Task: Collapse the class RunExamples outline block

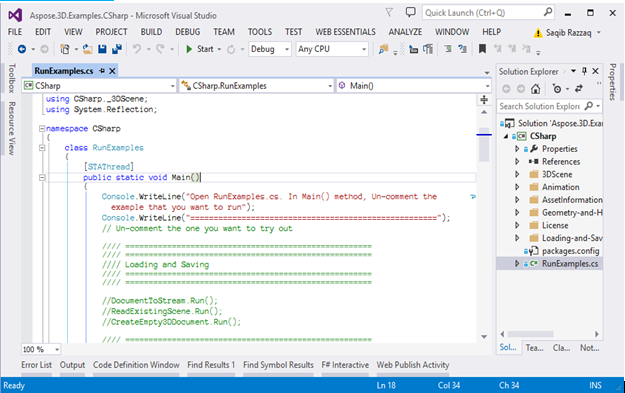Action: click(42, 147)
